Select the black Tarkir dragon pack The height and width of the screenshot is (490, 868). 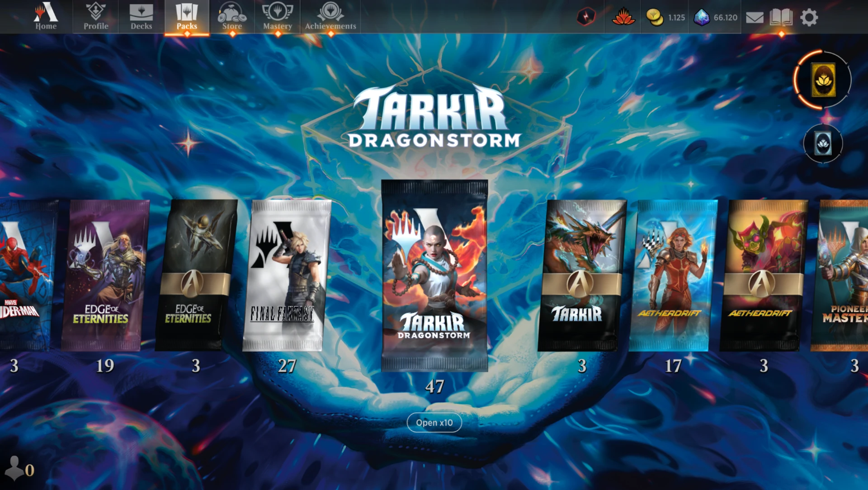(x=582, y=276)
